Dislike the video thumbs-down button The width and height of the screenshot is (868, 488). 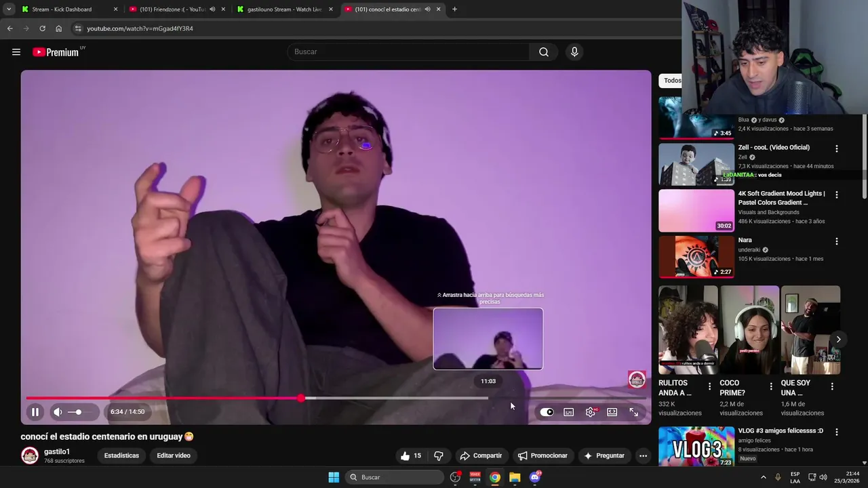pyautogui.click(x=439, y=455)
